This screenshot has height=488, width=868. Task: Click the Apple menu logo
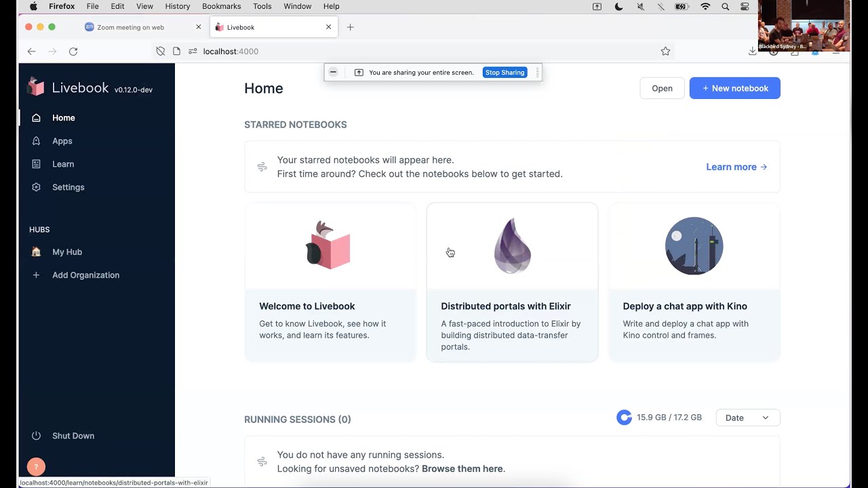[33, 6]
